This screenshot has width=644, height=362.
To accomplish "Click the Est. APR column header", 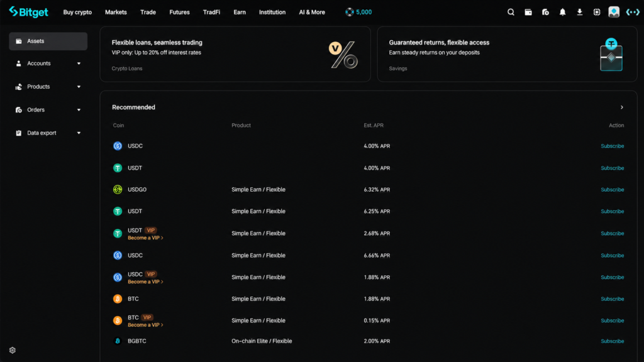I will (374, 125).
